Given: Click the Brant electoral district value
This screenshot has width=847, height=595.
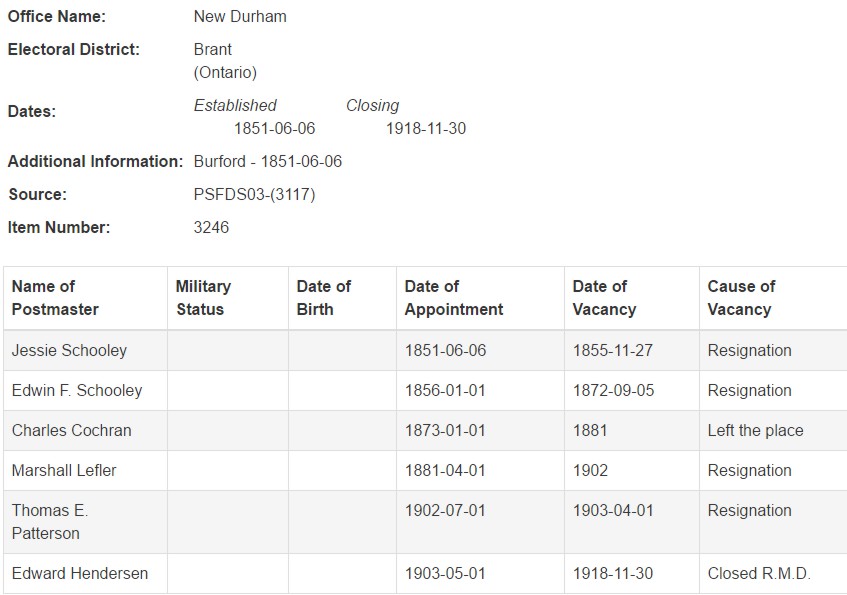Looking at the screenshot, I should [213, 49].
